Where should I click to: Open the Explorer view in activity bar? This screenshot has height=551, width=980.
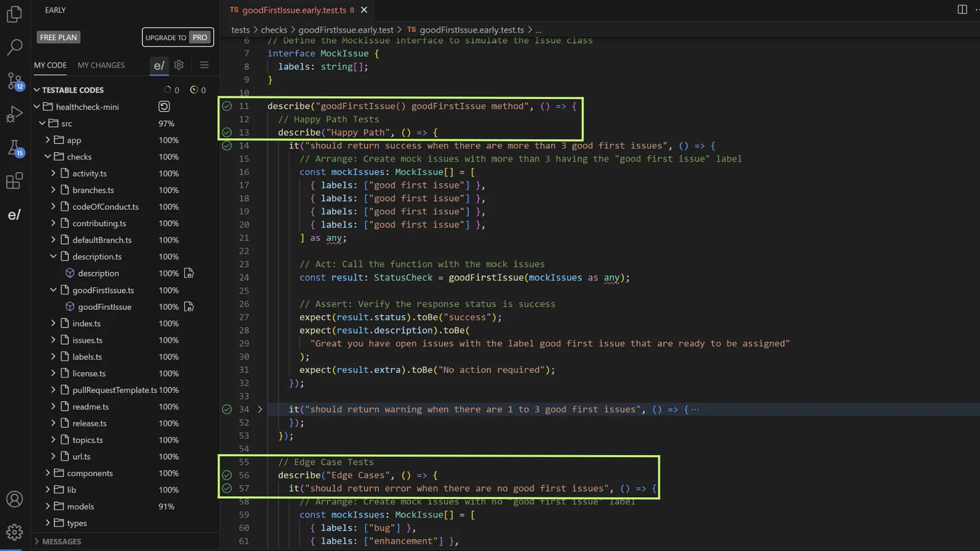click(x=14, y=13)
